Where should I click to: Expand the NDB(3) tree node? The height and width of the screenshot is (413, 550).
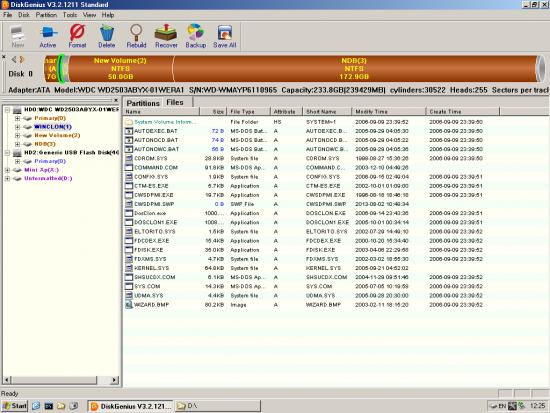[17, 144]
